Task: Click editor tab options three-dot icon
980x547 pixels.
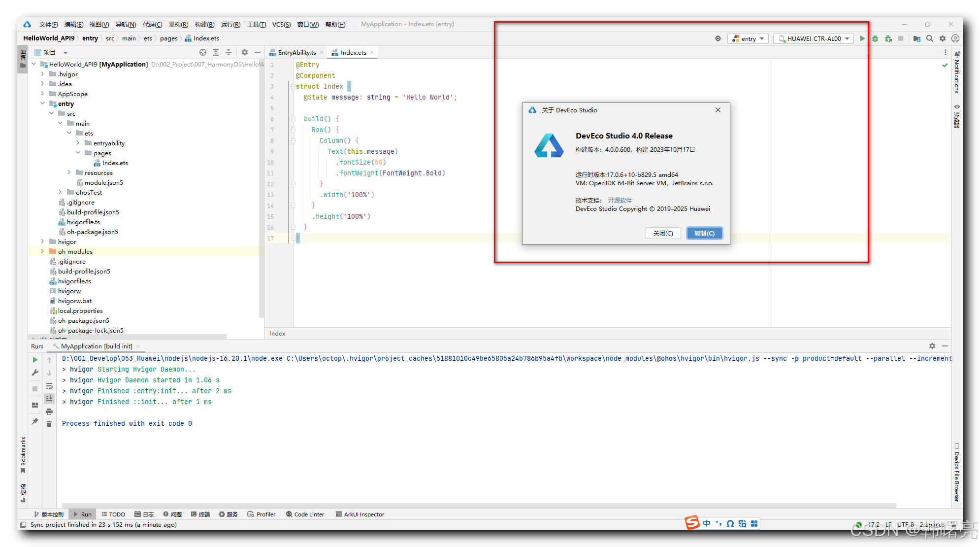Action: coord(945,52)
